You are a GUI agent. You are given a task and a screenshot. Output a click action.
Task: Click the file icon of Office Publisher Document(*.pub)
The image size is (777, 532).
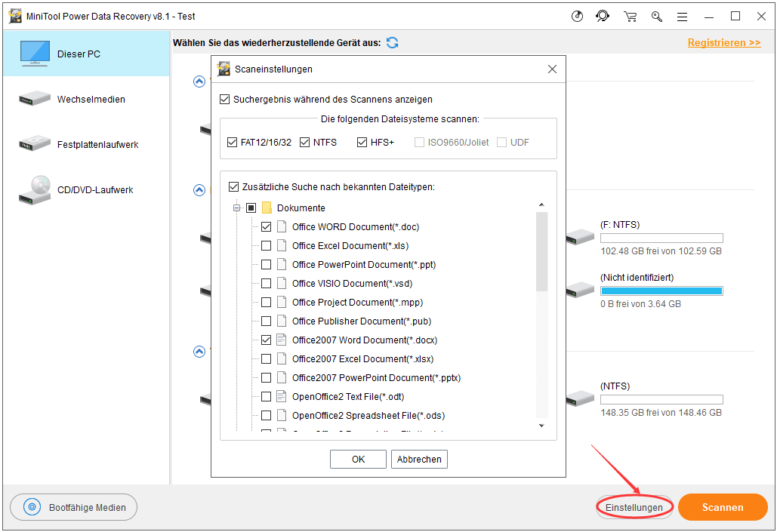tap(282, 321)
